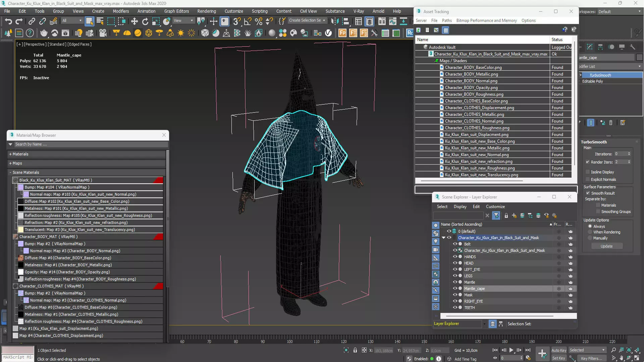Toggle the Percent Snap icon

click(x=258, y=21)
